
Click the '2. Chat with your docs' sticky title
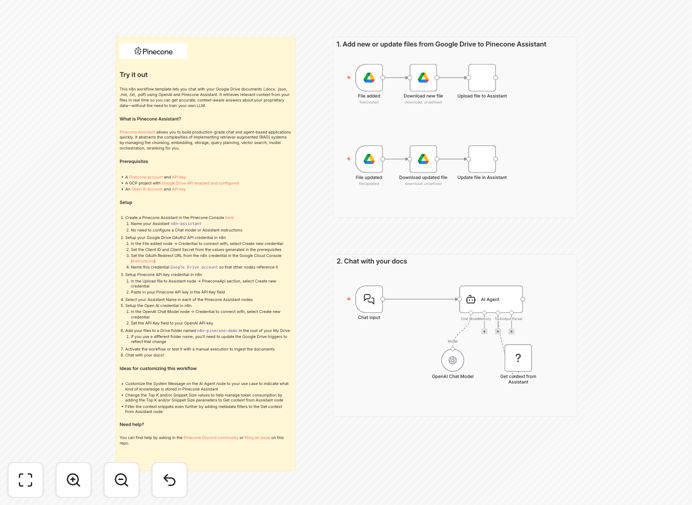[x=372, y=261]
